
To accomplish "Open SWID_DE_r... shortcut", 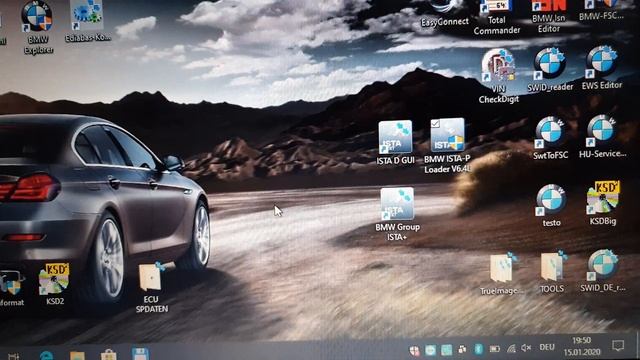I will (x=602, y=271).
